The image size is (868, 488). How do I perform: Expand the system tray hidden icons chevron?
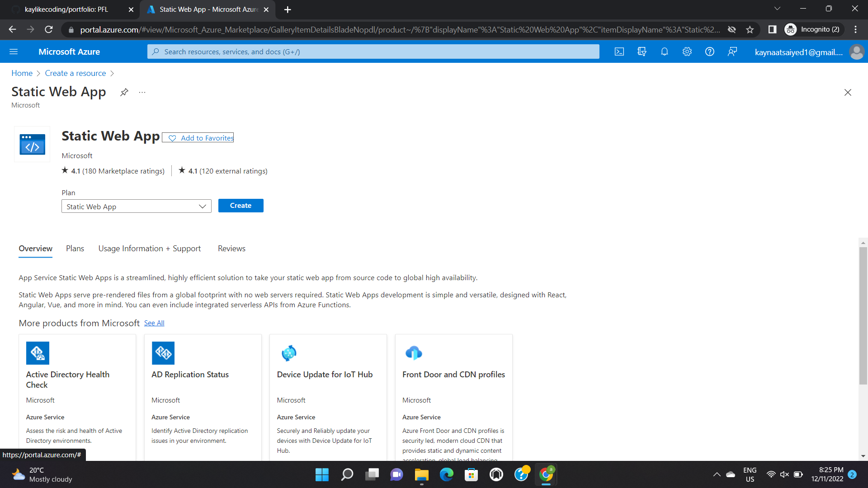tap(717, 474)
